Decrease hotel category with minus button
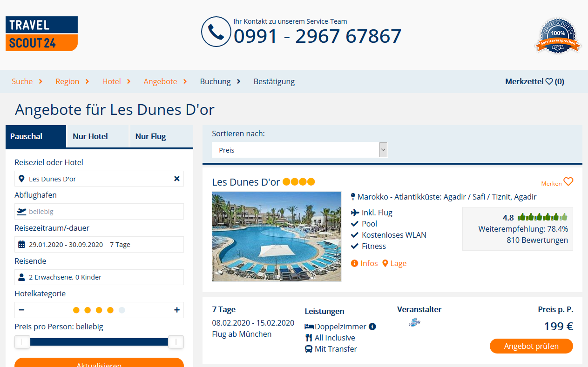The height and width of the screenshot is (367, 588). point(21,310)
